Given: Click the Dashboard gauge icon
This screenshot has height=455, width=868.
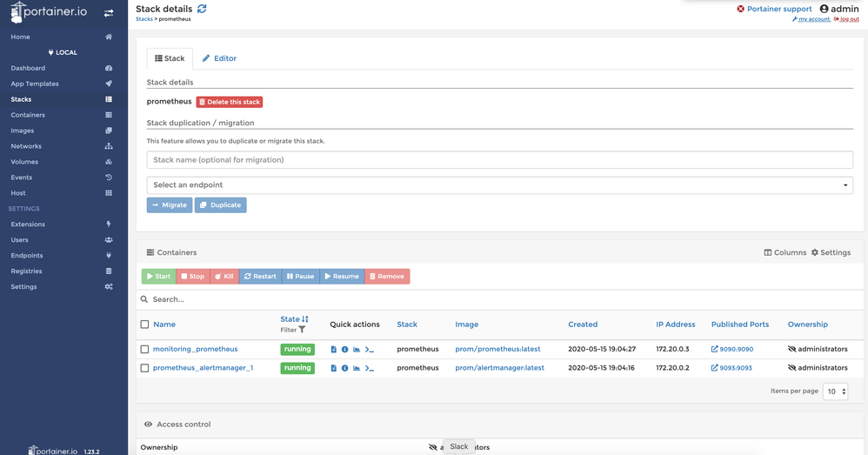Looking at the screenshot, I should 109,68.
